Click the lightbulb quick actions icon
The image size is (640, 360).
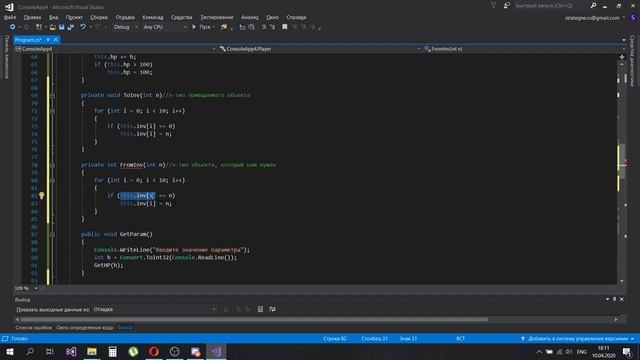click(41, 196)
